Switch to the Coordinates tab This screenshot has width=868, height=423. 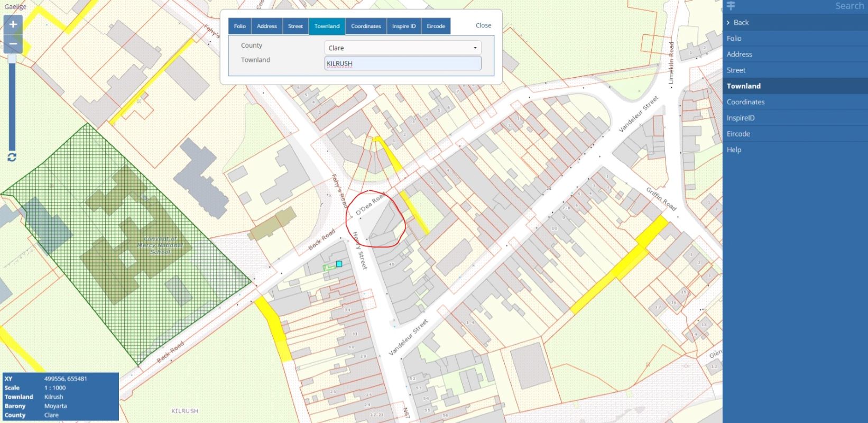point(366,26)
